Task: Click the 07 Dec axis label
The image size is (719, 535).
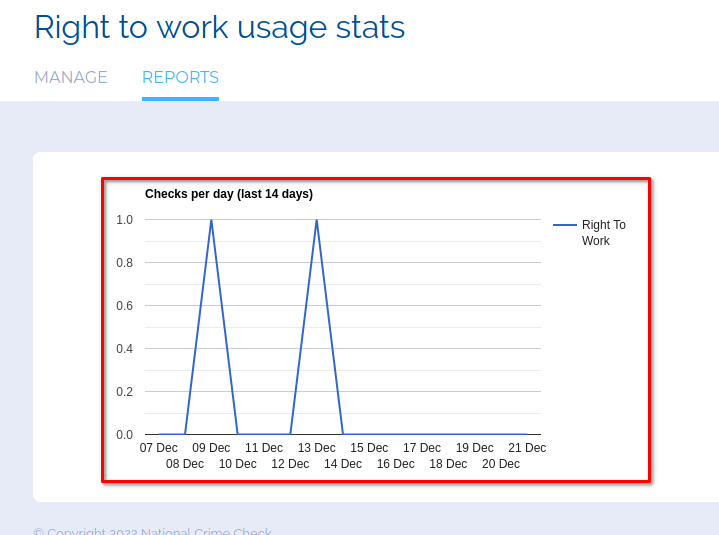Action: [x=158, y=448]
